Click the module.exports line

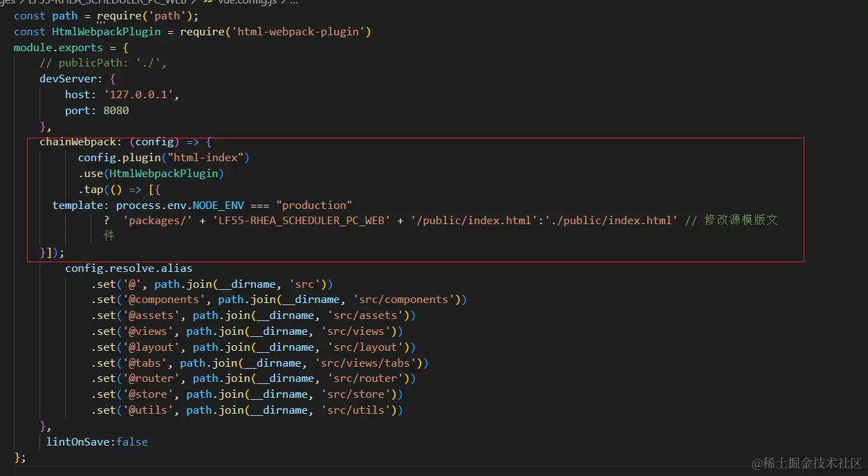click(71, 47)
